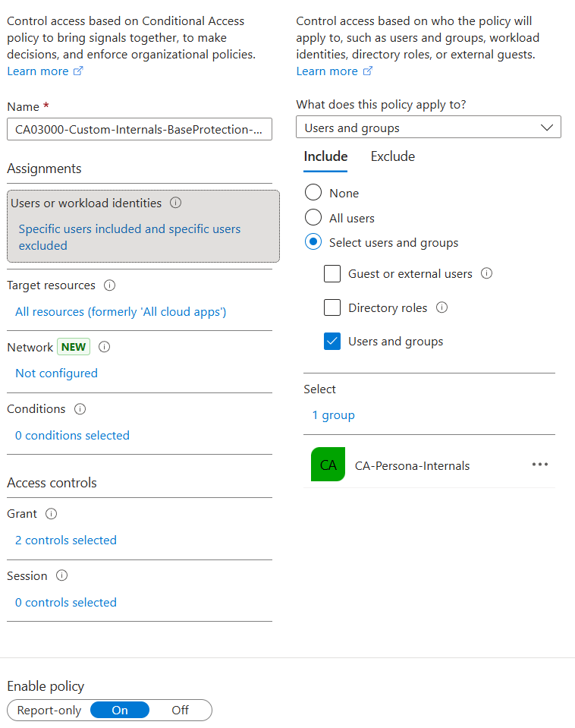Switch to the Include tab
575x728 pixels.
pos(325,156)
